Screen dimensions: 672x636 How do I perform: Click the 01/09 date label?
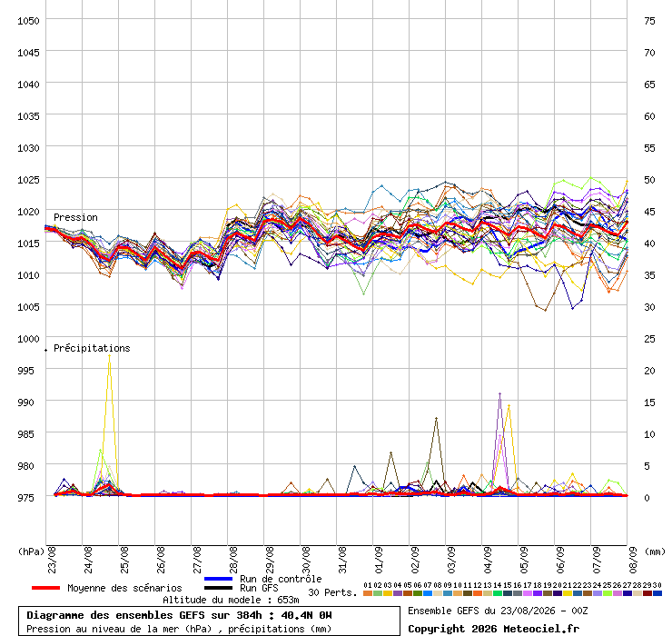(x=379, y=560)
